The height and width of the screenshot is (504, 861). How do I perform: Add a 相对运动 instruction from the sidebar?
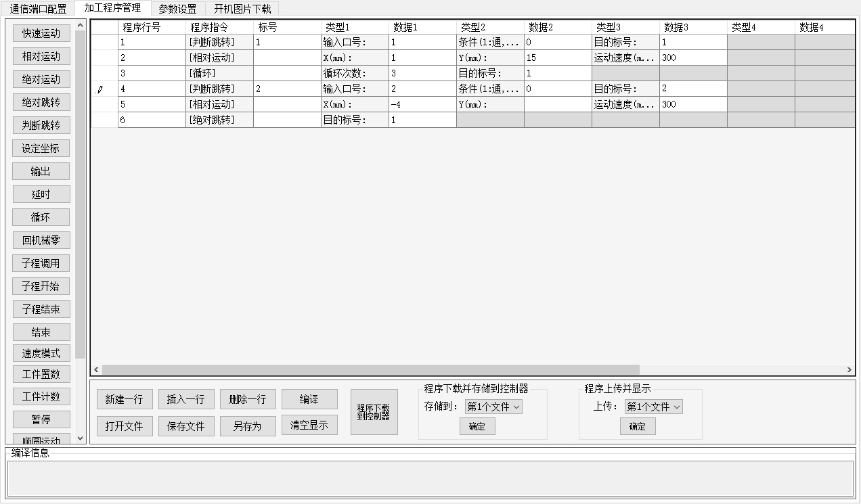[x=41, y=56]
